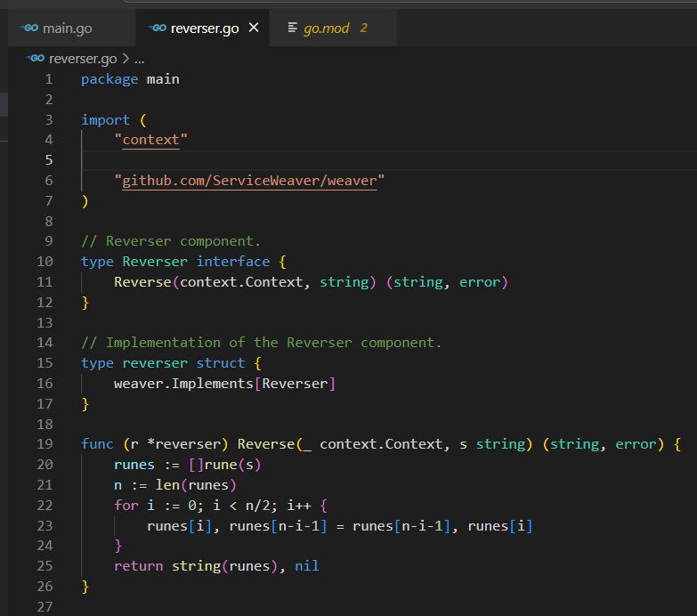Click the Go icon on main.go tab
Screen dimensions: 697x616
click(x=29, y=28)
